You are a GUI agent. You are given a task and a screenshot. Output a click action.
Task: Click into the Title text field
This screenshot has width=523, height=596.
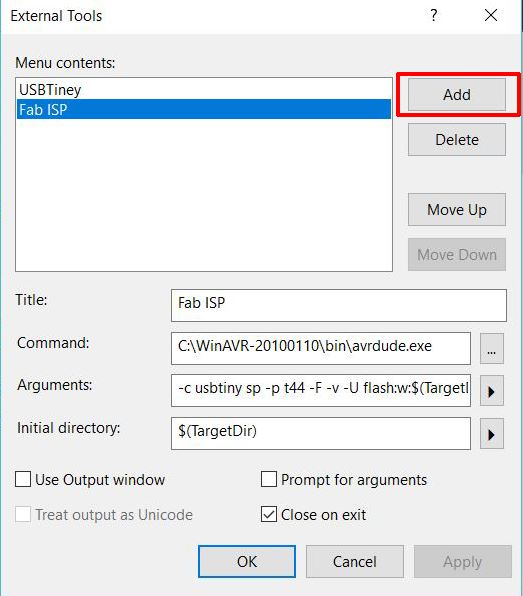pos(339,305)
